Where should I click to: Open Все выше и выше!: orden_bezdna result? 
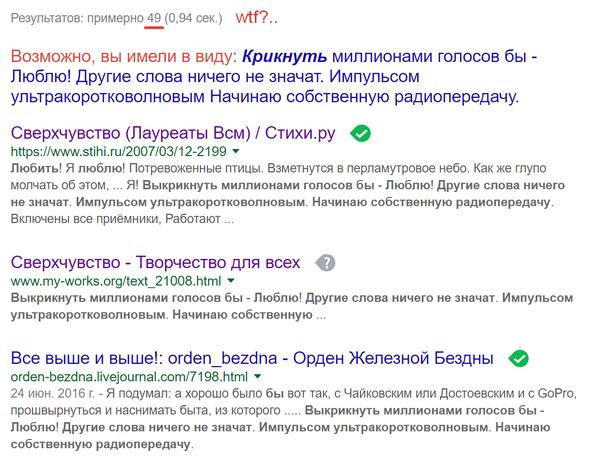tap(252, 358)
